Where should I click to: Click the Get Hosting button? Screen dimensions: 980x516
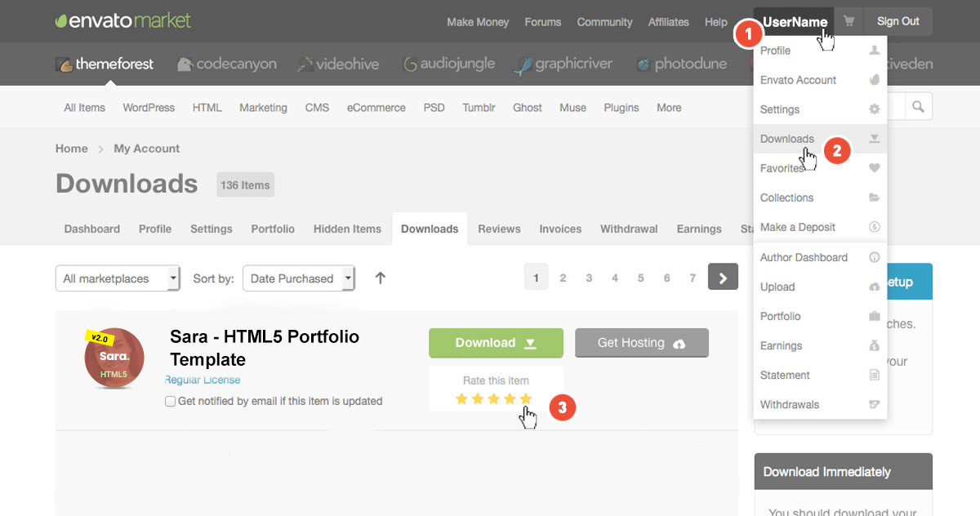click(x=641, y=343)
